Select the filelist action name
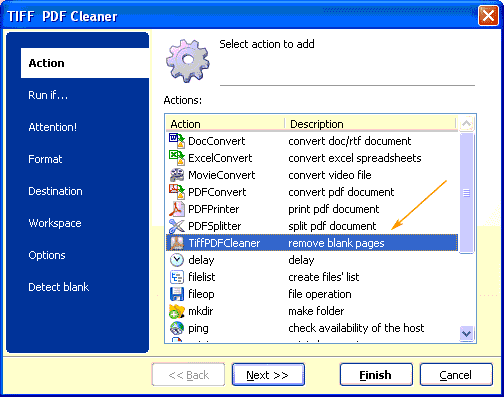 (x=202, y=277)
